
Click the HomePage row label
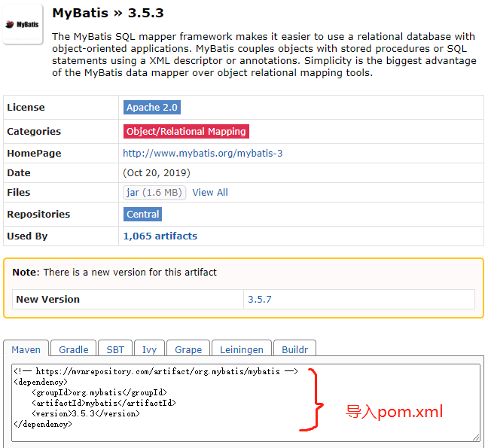pos(34,154)
